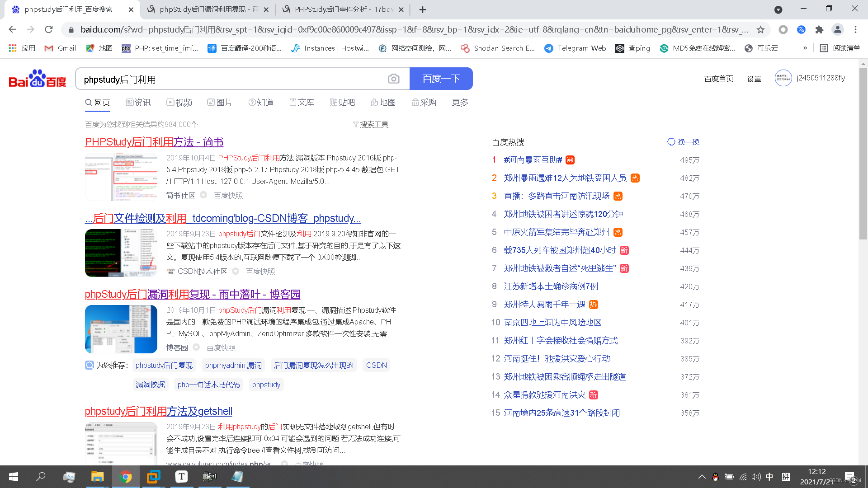Expand dropdown next to 简书社区

coord(203,195)
